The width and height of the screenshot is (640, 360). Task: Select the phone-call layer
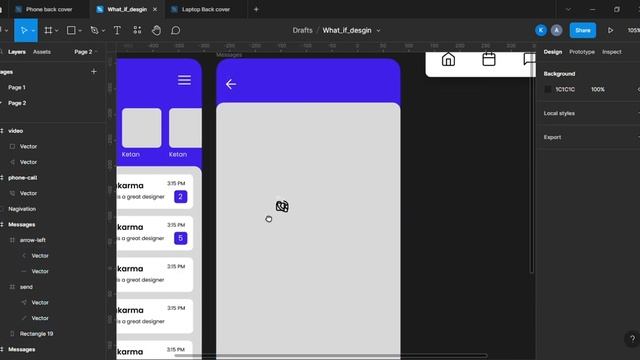tap(22, 178)
